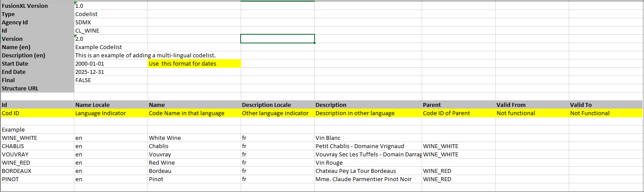Click the "SDMX" Agency Id value cell
644x192 pixels.
point(111,23)
